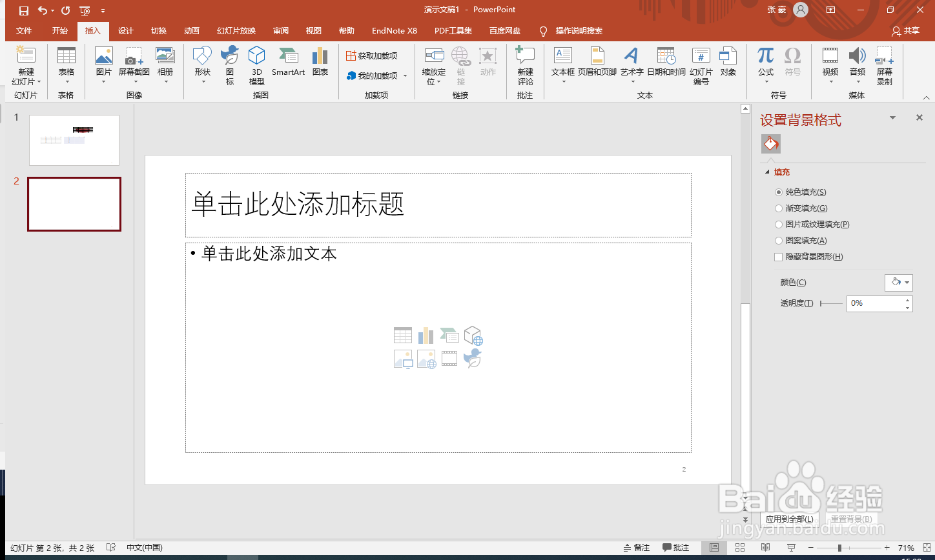Start slideshow from beginning quick access icon
Image resolution: width=935 pixels, height=560 pixels.
(x=85, y=10)
